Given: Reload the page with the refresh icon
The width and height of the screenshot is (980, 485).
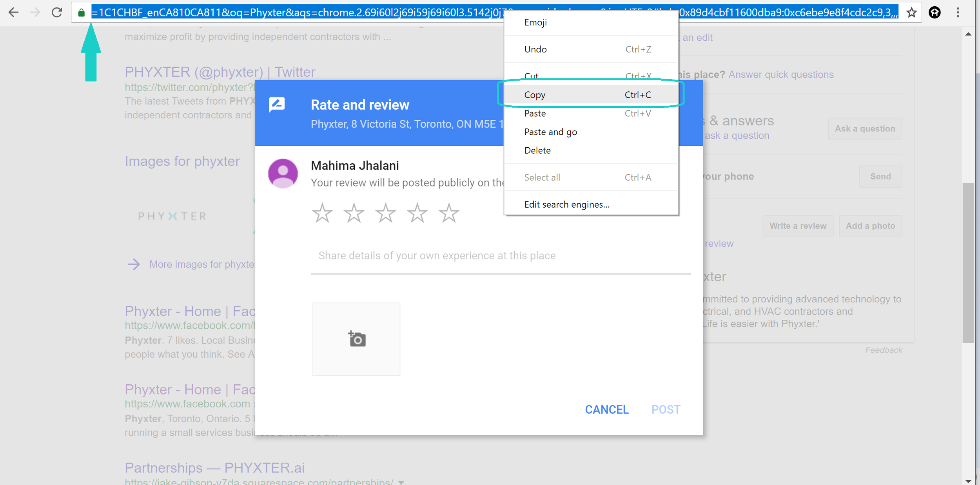Looking at the screenshot, I should pos(57,13).
